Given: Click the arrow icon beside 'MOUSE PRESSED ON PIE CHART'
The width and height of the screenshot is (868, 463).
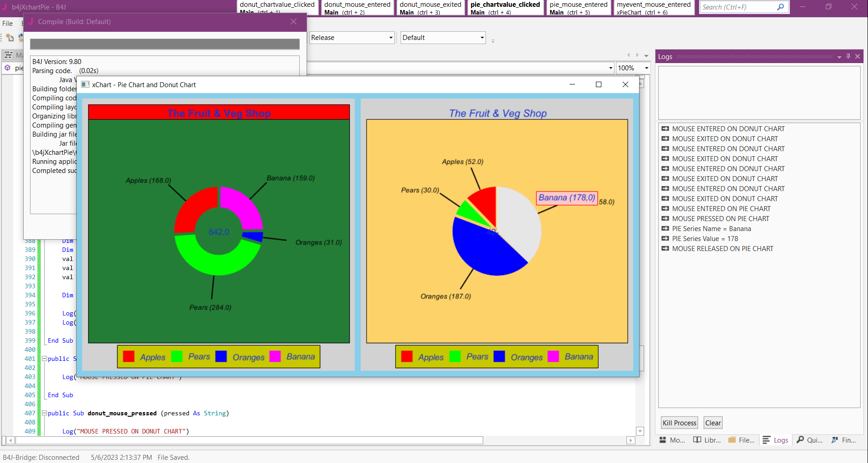Looking at the screenshot, I should (x=665, y=219).
